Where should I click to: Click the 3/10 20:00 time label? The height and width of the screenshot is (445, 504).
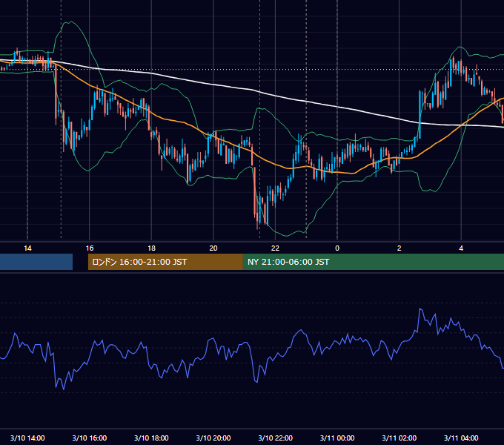213,438
